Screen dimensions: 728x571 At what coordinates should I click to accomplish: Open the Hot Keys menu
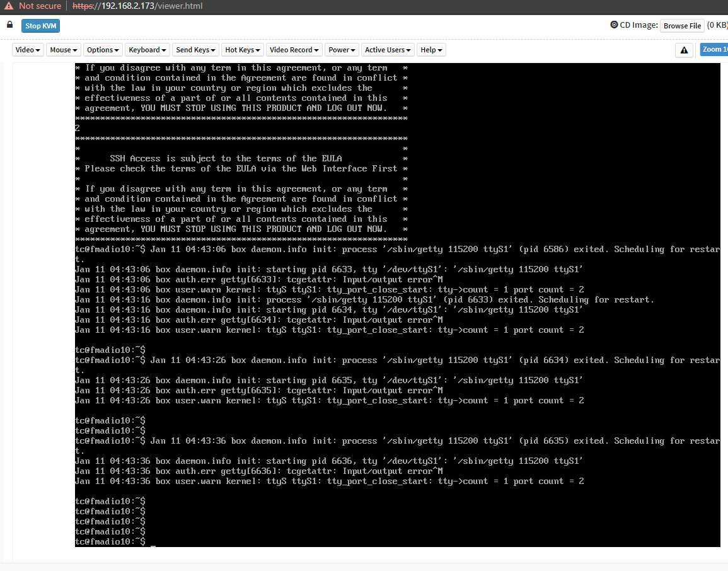242,50
